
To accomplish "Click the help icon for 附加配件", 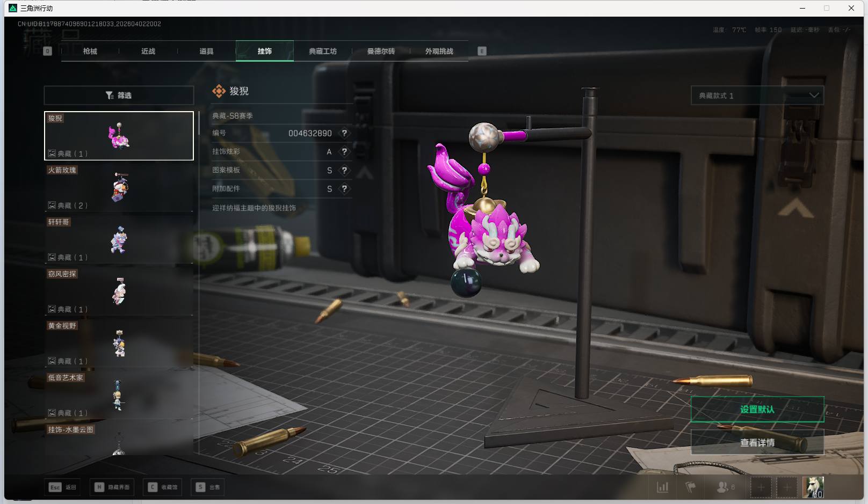I will [344, 189].
